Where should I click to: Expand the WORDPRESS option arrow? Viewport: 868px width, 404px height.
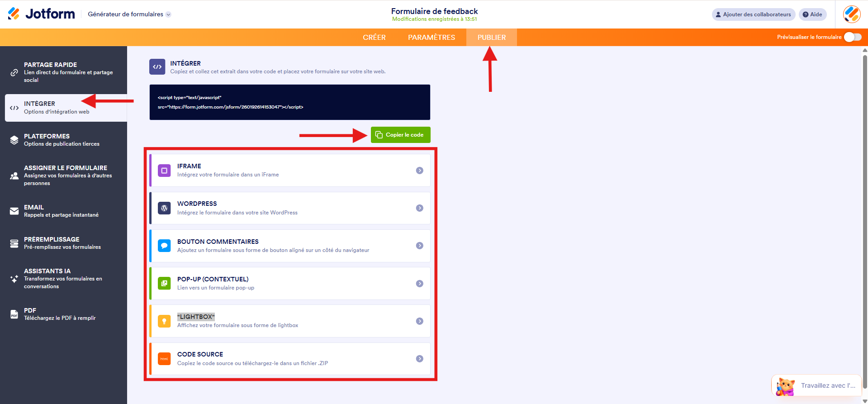click(419, 208)
